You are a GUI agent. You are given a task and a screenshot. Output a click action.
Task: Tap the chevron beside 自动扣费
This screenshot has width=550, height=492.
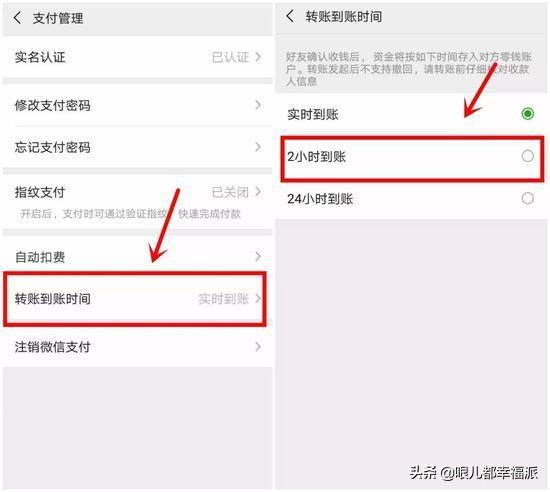(x=258, y=256)
